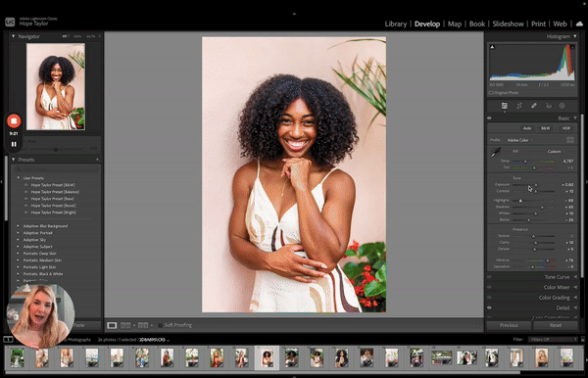Expand the Color Mixer panel
Screen dimensions: 588x378
click(x=575, y=287)
